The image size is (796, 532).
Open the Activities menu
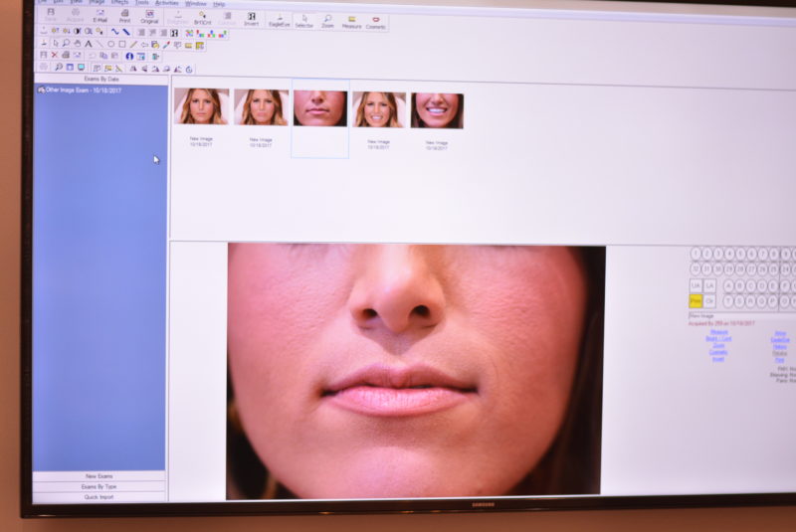[166, 3]
